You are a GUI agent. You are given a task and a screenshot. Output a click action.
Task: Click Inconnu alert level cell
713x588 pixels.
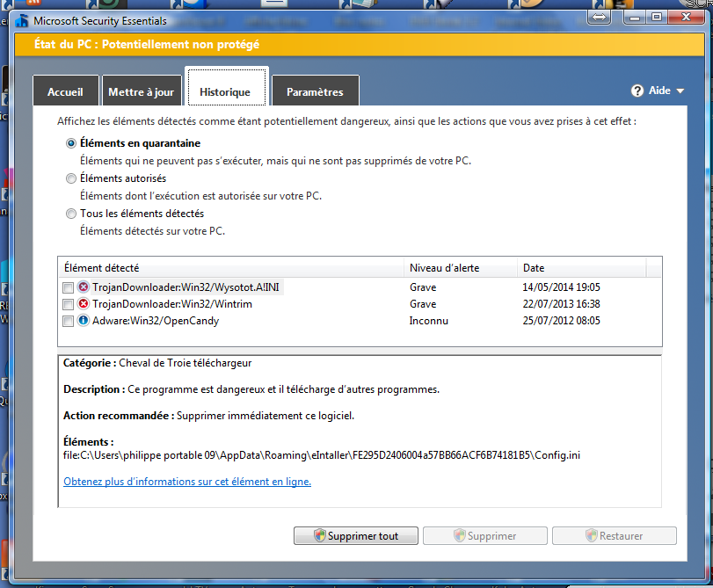point(428,321)
